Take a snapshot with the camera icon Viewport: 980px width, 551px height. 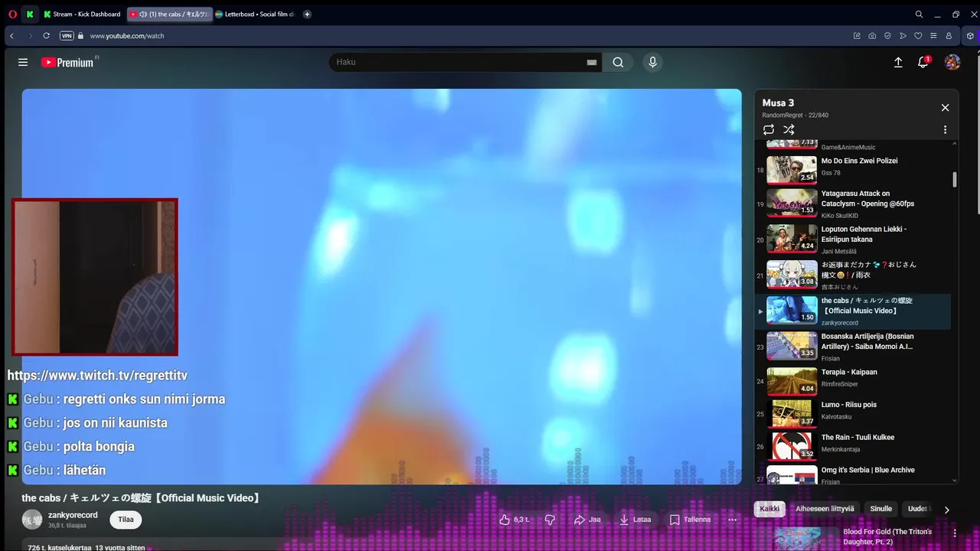[x=872, y=36]
